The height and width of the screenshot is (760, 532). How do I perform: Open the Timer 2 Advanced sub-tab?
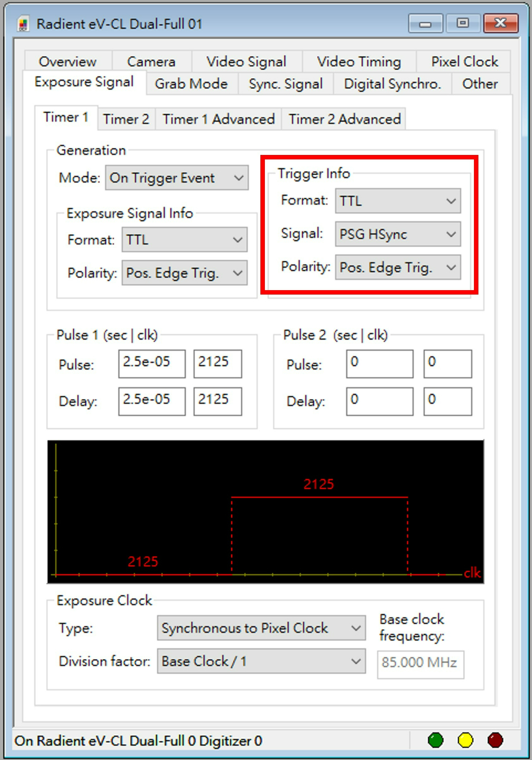click(x=345, y=119)
